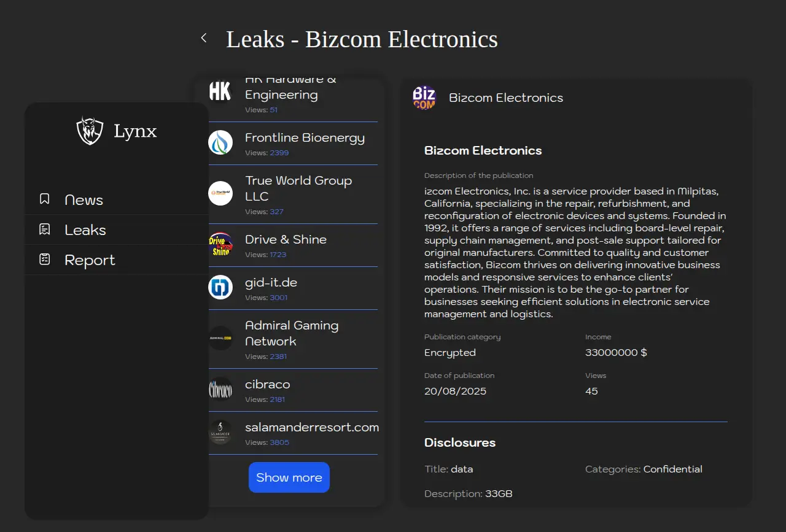Image resolution: width=786 pixels, height=532 pixels.
Task: Click the Lynx brand name text
Action: [135, 131]
